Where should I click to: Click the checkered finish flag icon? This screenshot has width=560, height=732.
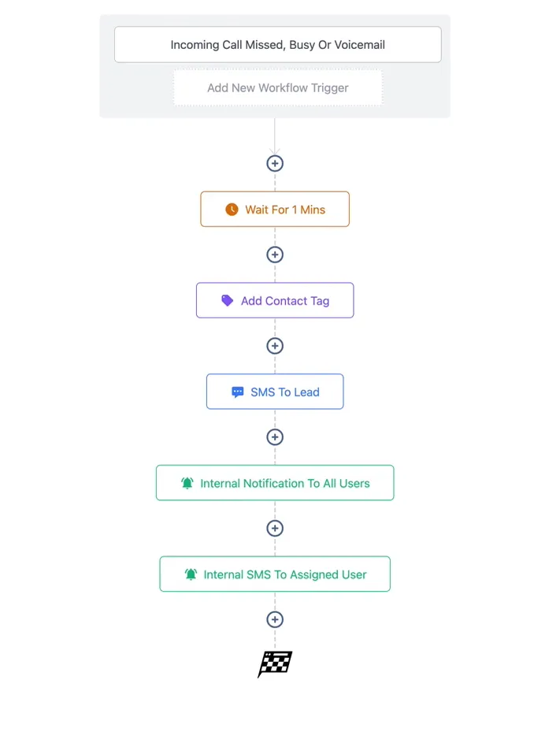pos(275,663)
